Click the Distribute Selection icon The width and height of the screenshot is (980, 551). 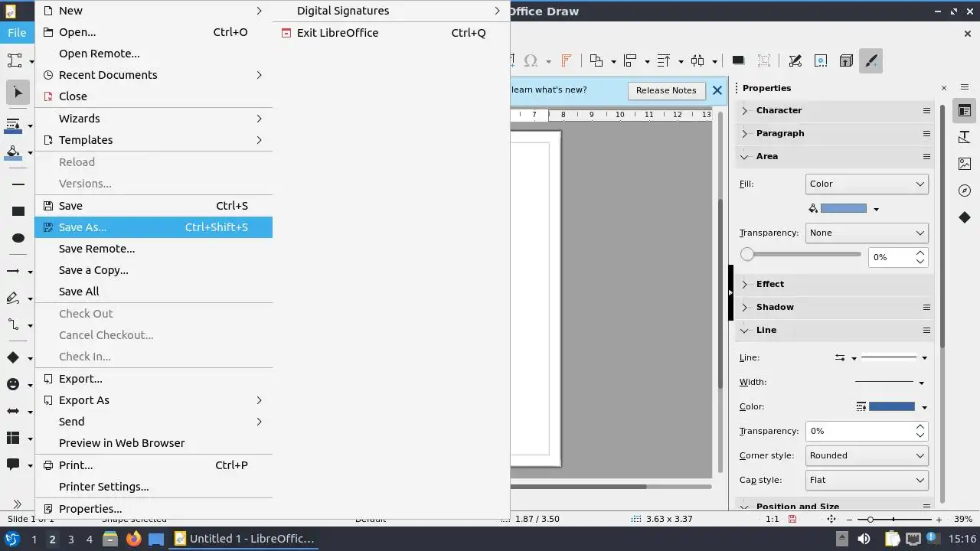point(697,60)
